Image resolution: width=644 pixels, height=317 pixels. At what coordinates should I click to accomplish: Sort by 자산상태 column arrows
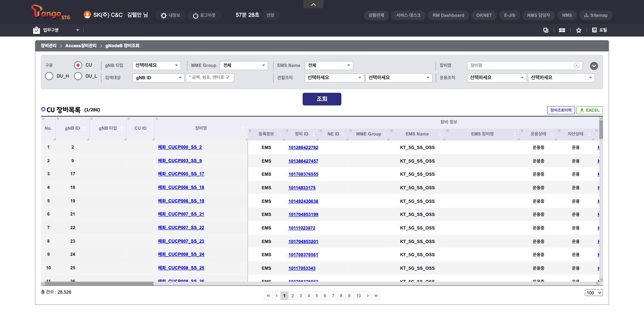pos(589,134)
